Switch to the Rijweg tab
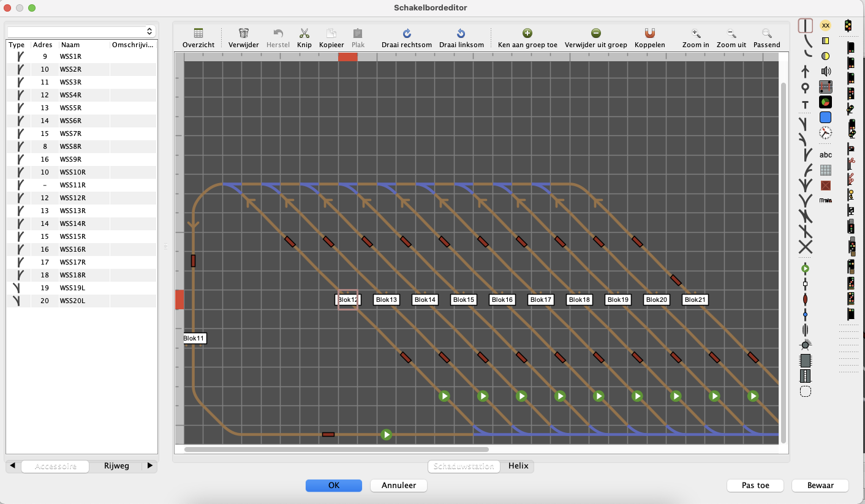The width and height of the screenshot is (865, 504). tap(116, 466)
